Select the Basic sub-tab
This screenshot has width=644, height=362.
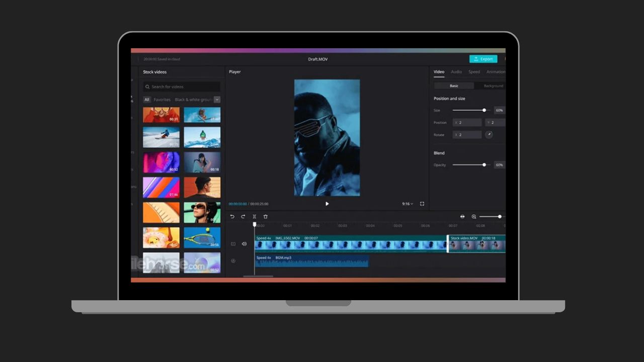click(454, 86)
